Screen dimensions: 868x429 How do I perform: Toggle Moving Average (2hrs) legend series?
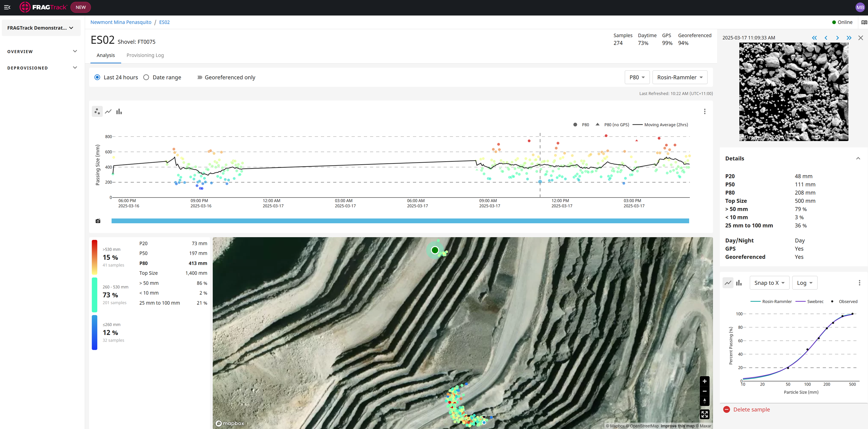[x=660, y=125]
